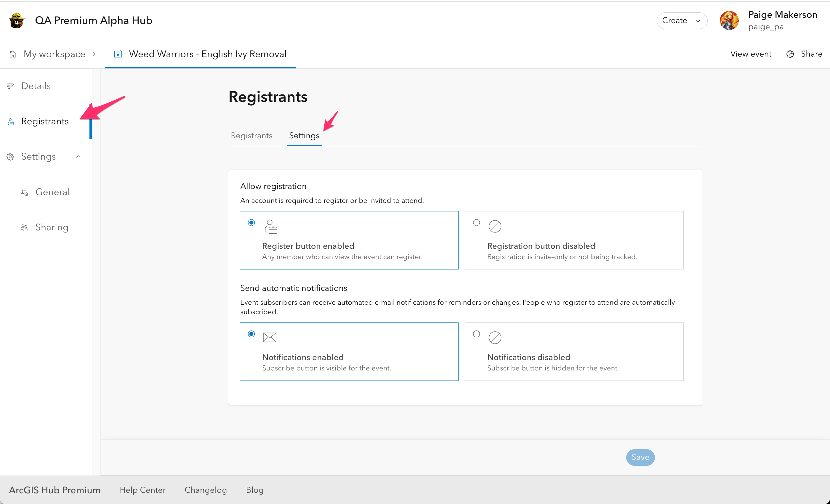Click the chevron after My workspace
The height and width of the screenshot is (504, 830).
pos(95,54)
